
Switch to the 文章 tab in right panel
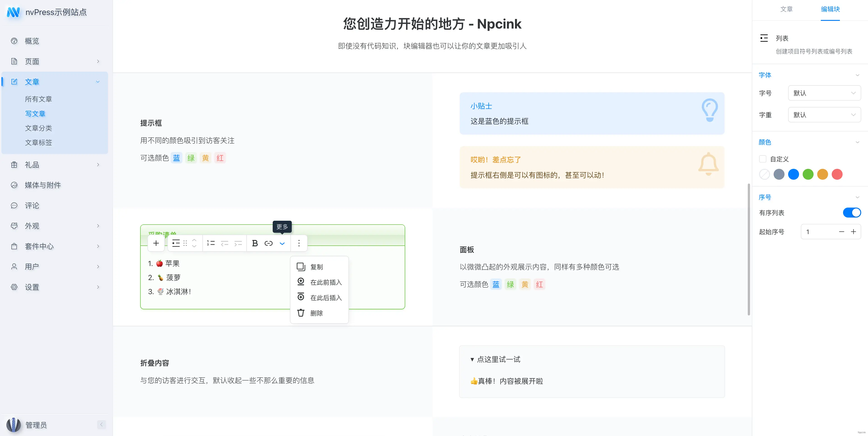tap(787, 9)
